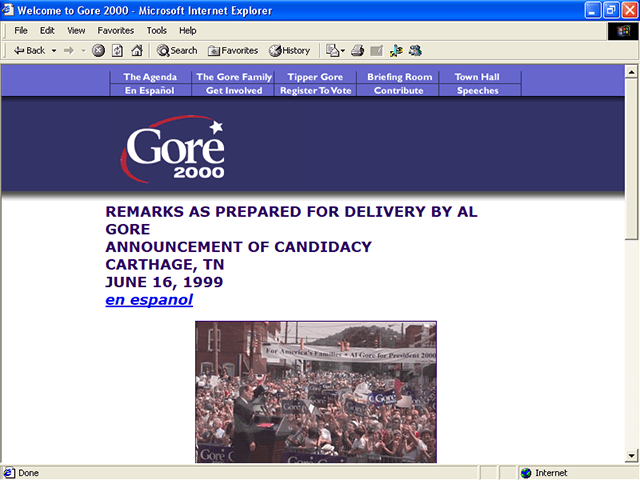Click the 'JUNE 16, 1999' heading text
640x480 pixels.
click(164, 282)
